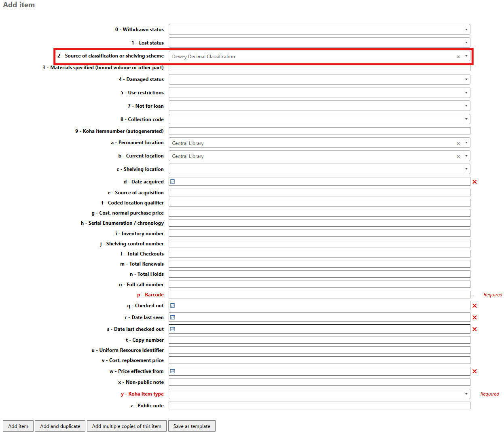Open the barcode plugin ellipsis link

(x=472, y=295)
